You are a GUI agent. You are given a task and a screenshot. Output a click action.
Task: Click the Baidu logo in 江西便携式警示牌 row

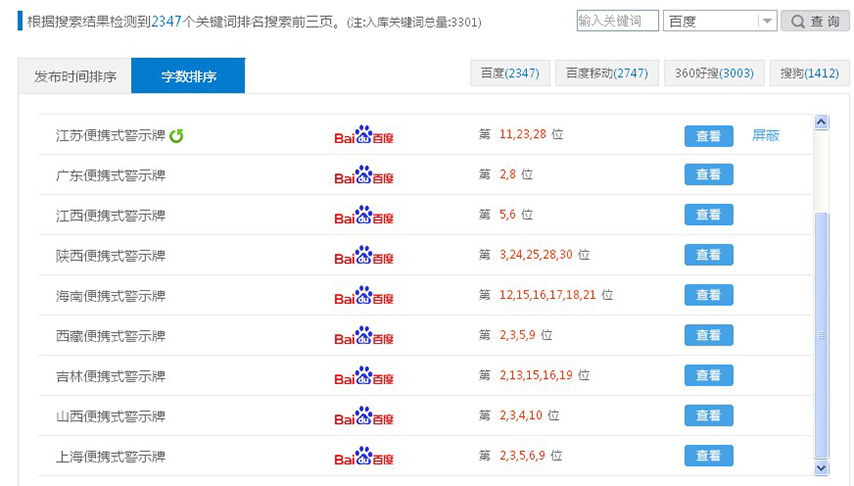[364, 216]
